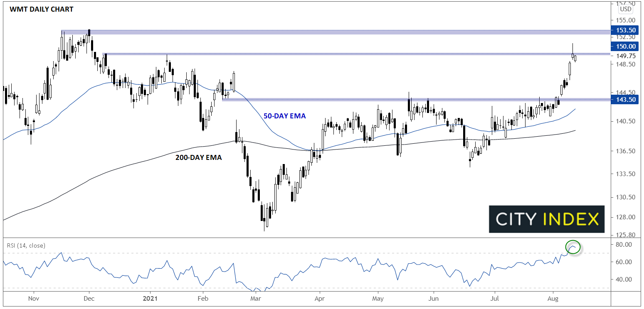Click the Mar date on time axis
The image size is (644, 309).
(x=256, y=299)
